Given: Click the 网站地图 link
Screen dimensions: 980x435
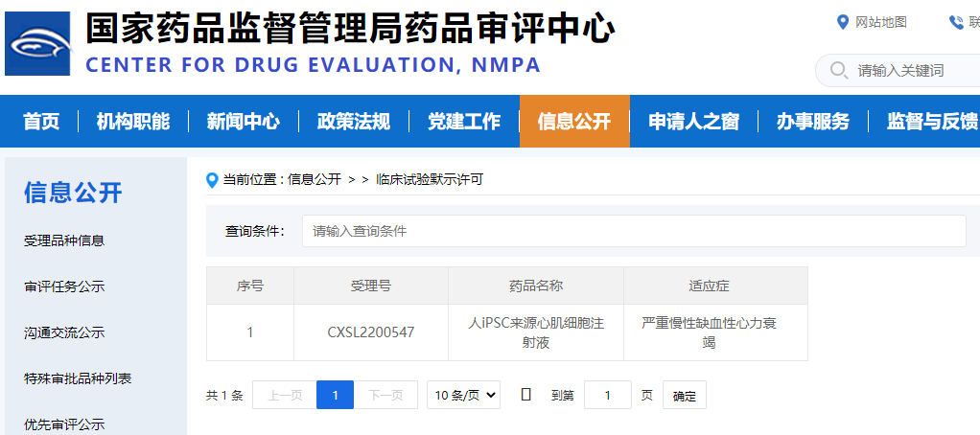Looking at the screenshot, I should [x=880, y=22].
